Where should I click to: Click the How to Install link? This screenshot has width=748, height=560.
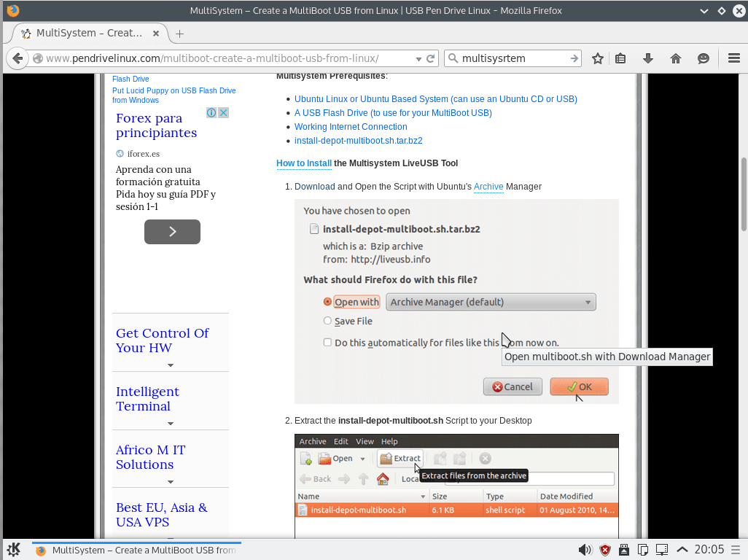pos(304,163)
